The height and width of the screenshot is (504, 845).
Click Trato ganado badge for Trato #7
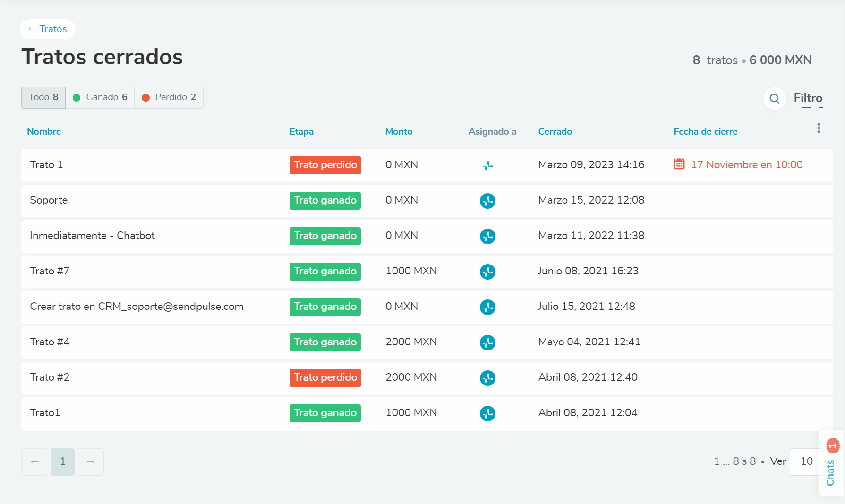325,271
